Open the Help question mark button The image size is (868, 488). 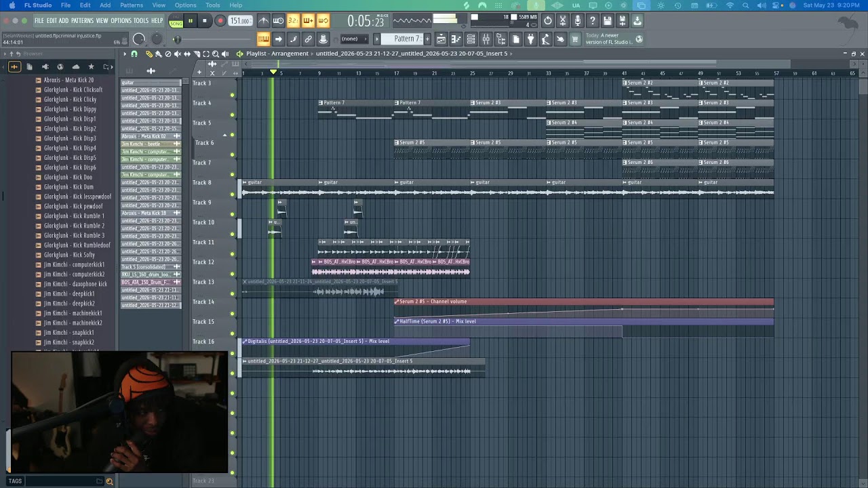coord(593,21)
